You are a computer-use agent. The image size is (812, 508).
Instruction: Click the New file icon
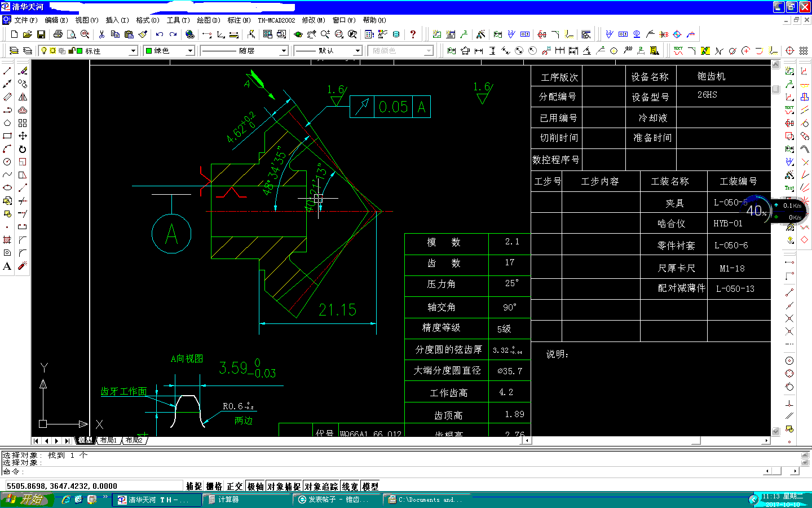coord(14,34)
